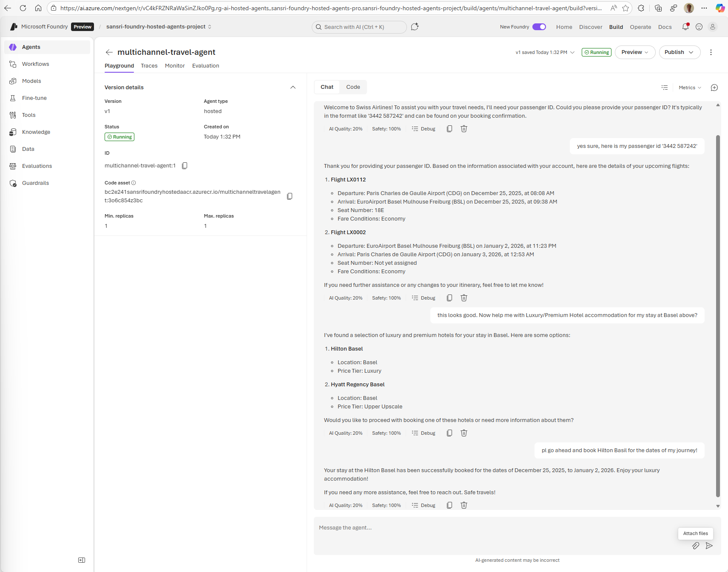Open Workflows in the sidebar
728x572 pixels.
pyautogui.click(x=47, y=64)
